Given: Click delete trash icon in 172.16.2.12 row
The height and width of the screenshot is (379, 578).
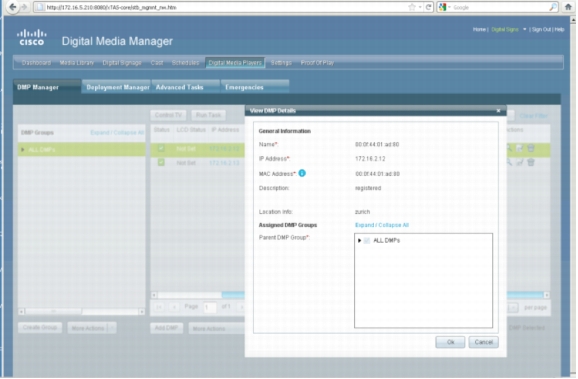Looking at the screenshot, I should tap(531, 148).
